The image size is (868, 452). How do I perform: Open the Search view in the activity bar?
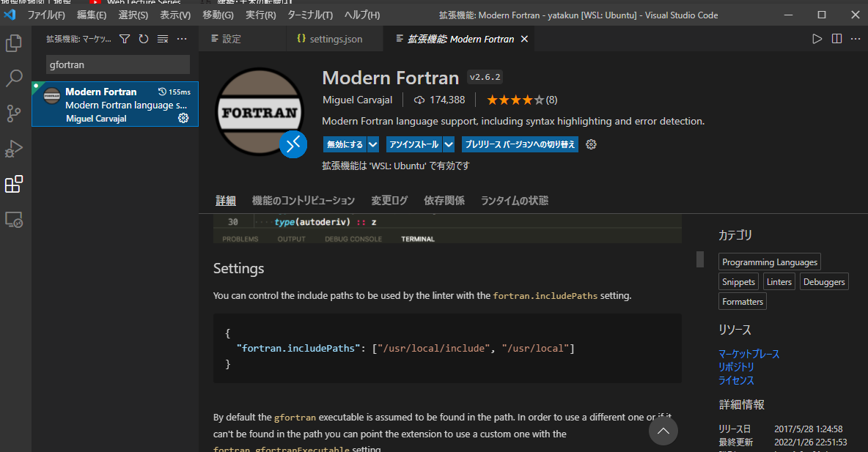pyautogui.click(x=15, y=78)
